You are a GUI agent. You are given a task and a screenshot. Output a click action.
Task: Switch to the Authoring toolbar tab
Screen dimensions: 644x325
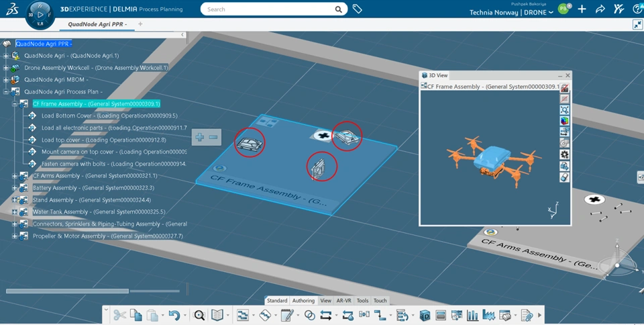303,300
